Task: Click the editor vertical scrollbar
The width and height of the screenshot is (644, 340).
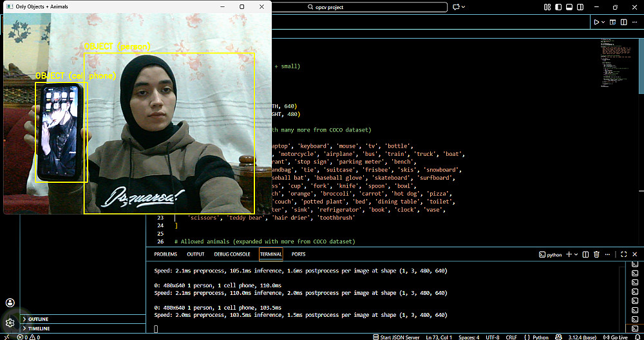Action: click(x=641, y=66)
